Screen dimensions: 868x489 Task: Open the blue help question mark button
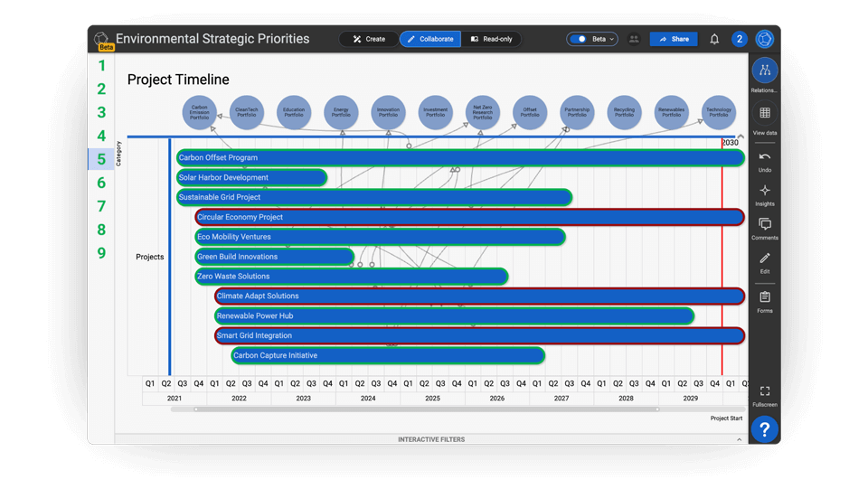764,429
